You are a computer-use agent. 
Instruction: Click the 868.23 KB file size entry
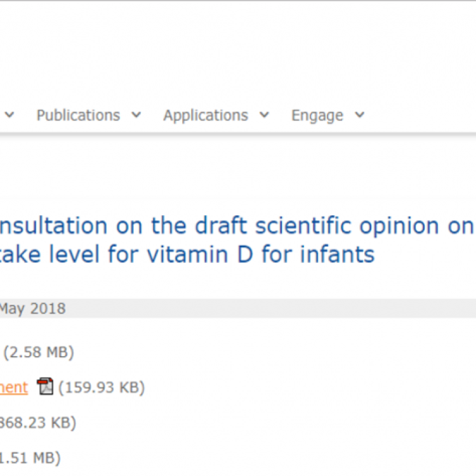point(38,422)
